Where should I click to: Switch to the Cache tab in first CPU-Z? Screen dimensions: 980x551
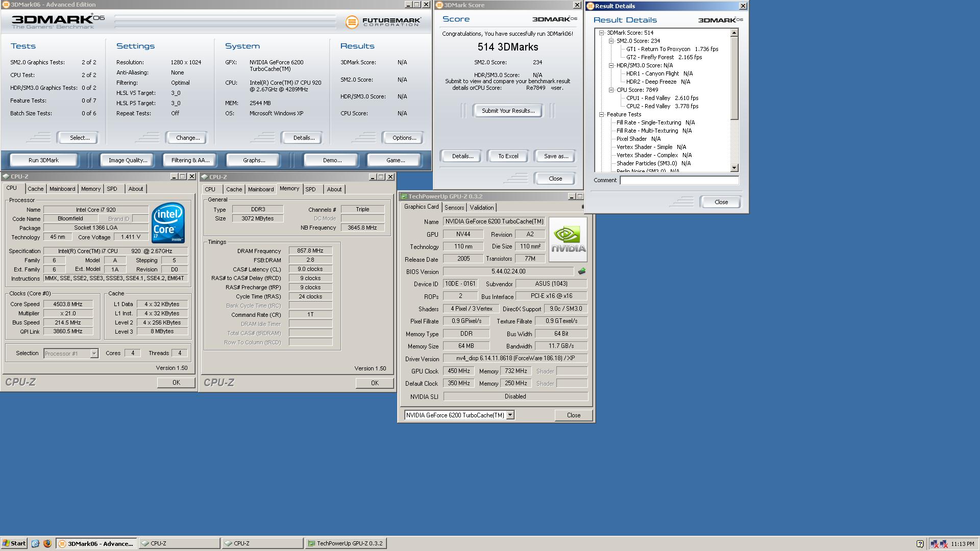click(x=35, y=189)
